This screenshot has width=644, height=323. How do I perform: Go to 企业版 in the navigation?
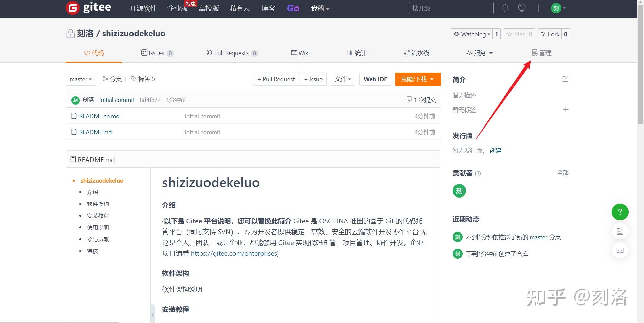pyautogui.click(x=178, y=8)
